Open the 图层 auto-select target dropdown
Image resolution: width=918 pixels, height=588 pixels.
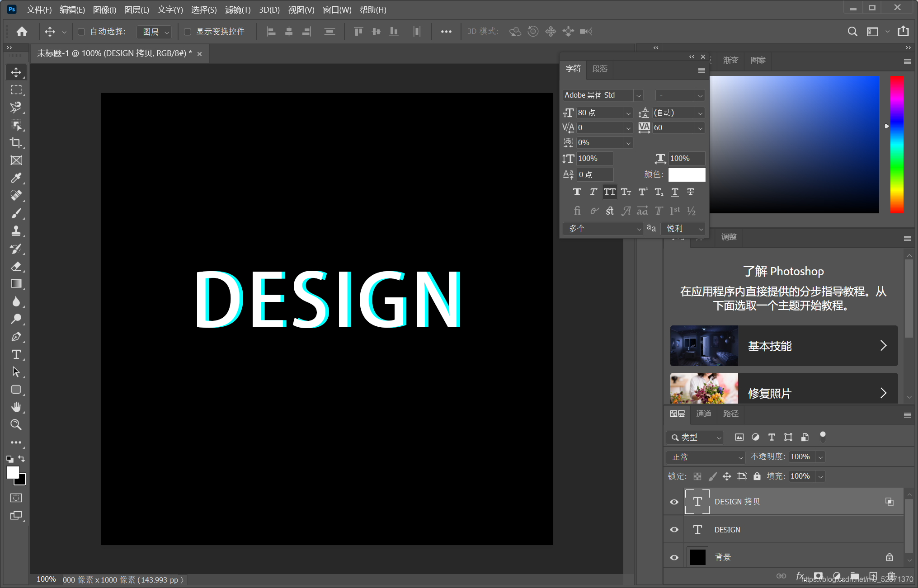pyautogui.click(x=154, y=32)
